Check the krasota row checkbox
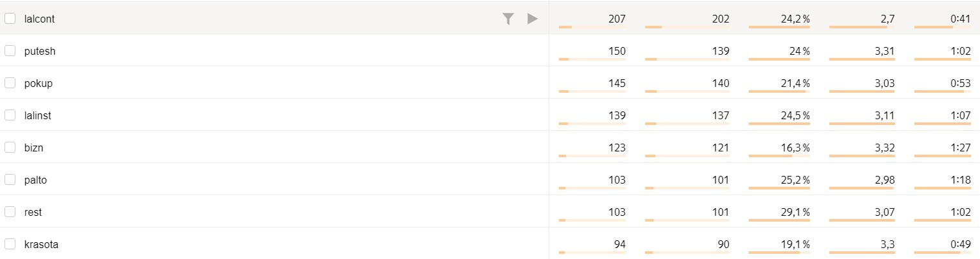980x259 pixels. pos(10,244)
